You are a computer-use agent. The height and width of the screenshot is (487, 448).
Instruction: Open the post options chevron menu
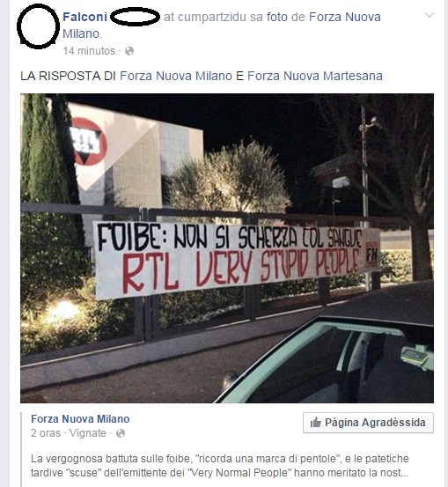click(429, 15)
